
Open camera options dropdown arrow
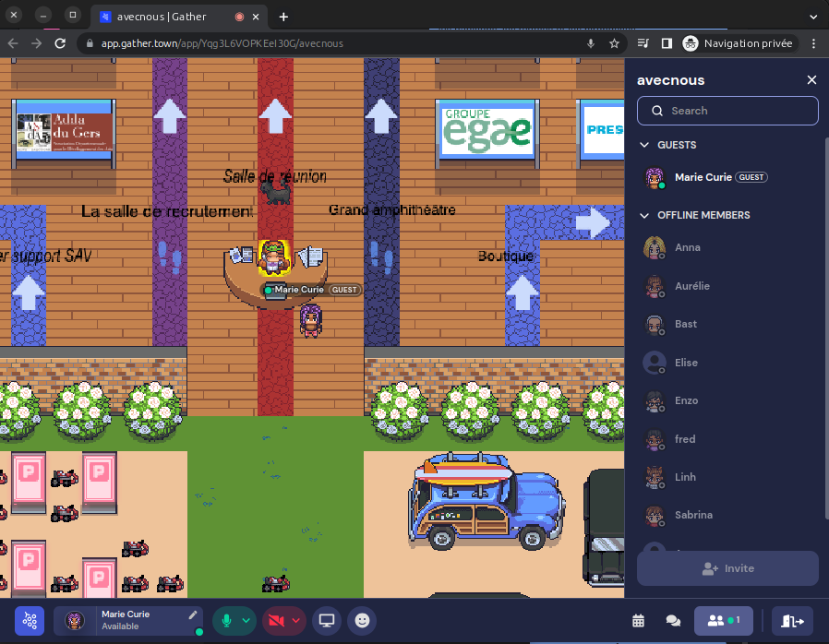pos(296,621)
